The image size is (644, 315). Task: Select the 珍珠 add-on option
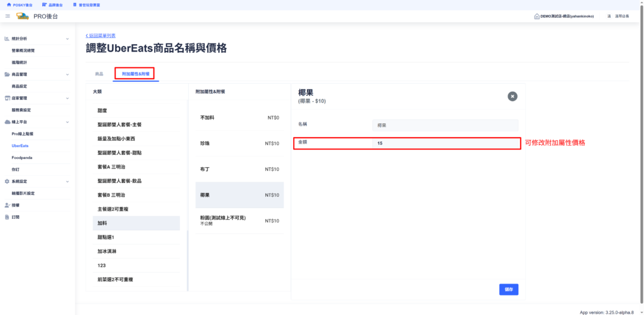[239, 143]
